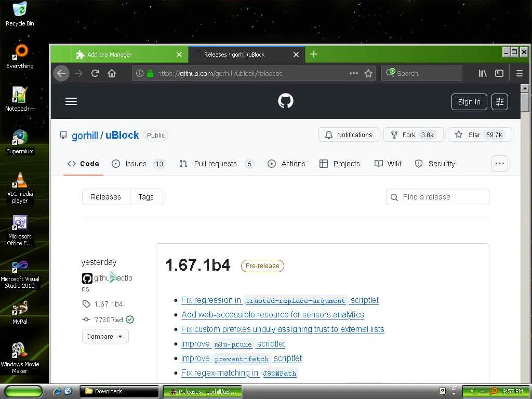Switch to the Tags view

click(146, 197)
